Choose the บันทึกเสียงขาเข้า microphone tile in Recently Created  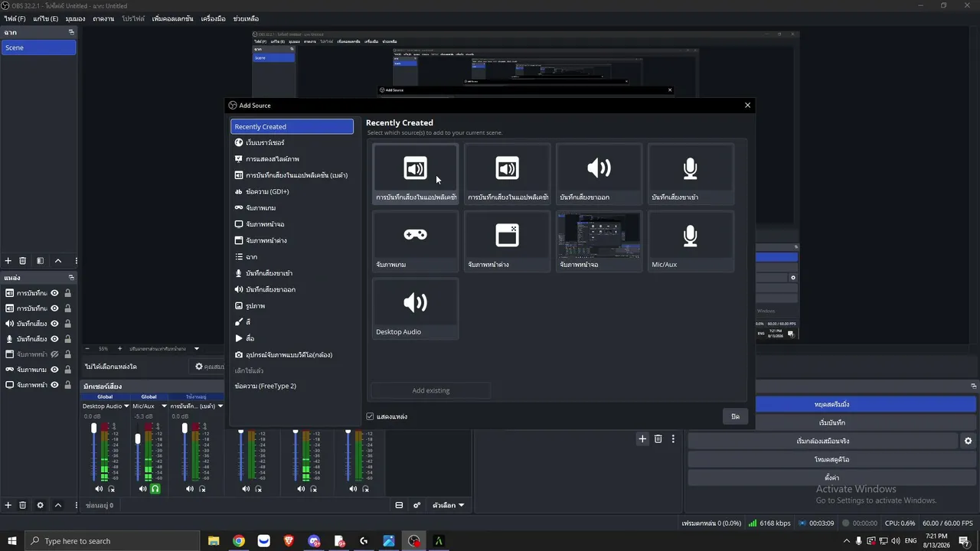(691, 174)
